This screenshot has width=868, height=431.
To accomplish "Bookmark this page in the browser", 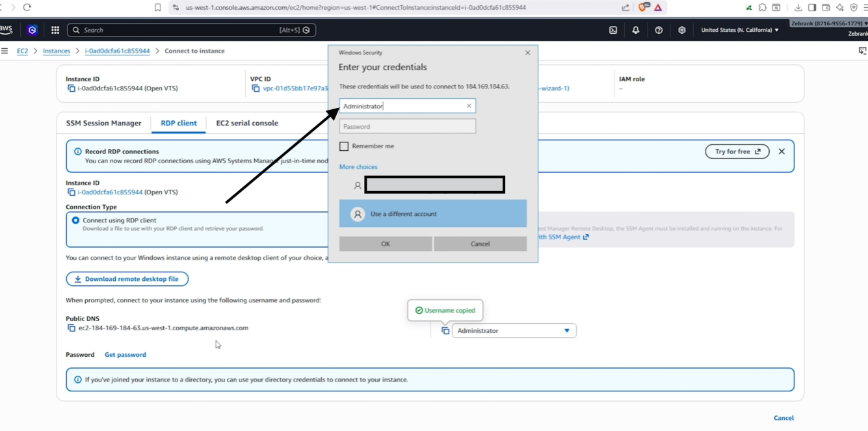I will (157, 7).
